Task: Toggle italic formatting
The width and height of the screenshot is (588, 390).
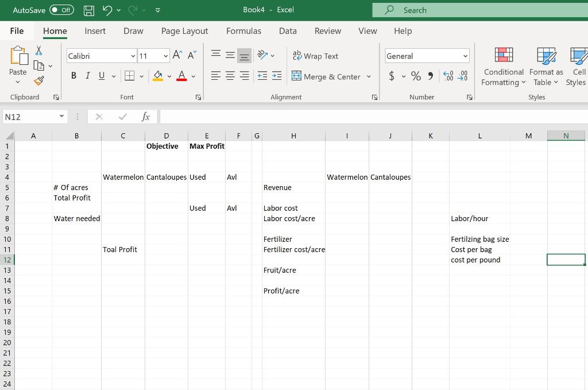Action: [x=87, y=75]
